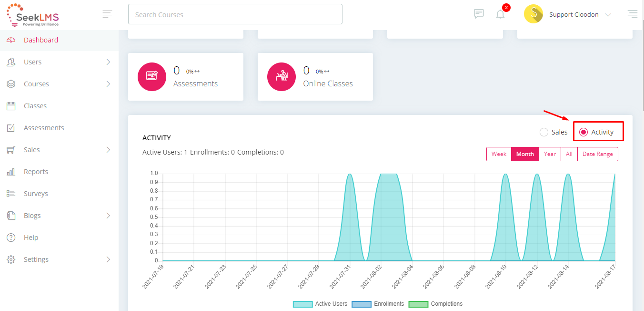Click the Dashboard gauge icon
Viewport: 644px width, 311px height.
click(11, 40)
